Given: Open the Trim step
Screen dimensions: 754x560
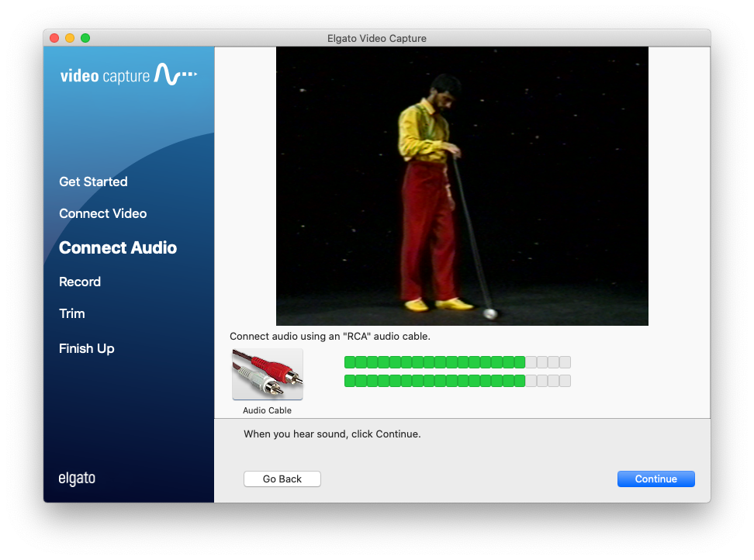Looking at the screenshot, I should coord(72,313).
